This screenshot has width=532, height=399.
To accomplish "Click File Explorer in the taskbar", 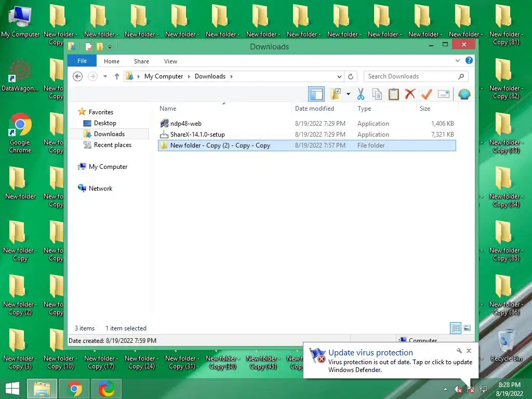I will (42, 389).
